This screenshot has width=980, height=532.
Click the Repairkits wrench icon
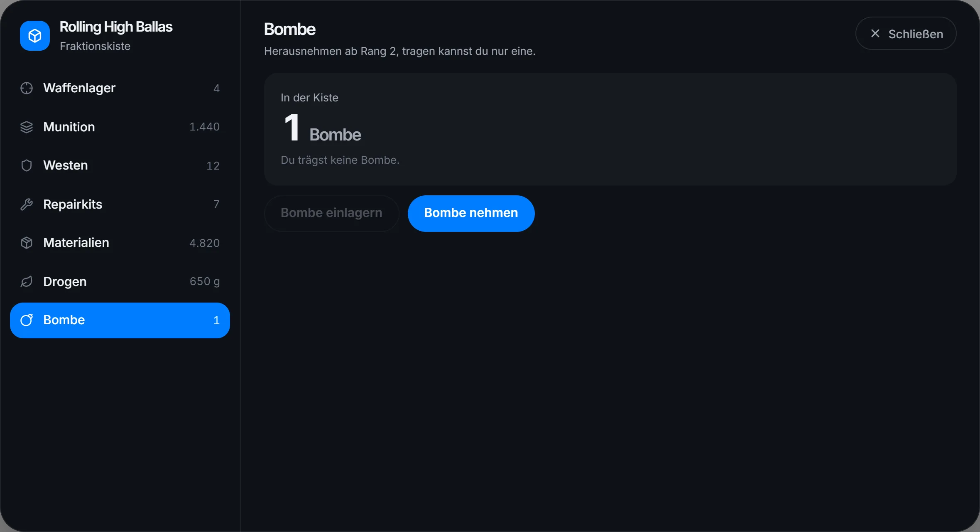27,204
